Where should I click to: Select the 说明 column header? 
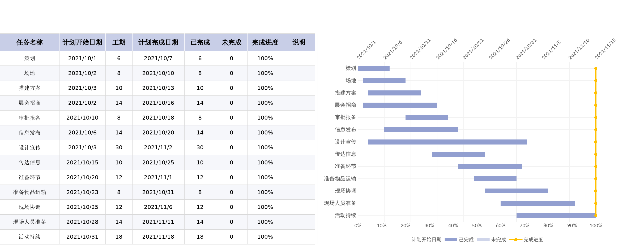click(x=299, y=42)
